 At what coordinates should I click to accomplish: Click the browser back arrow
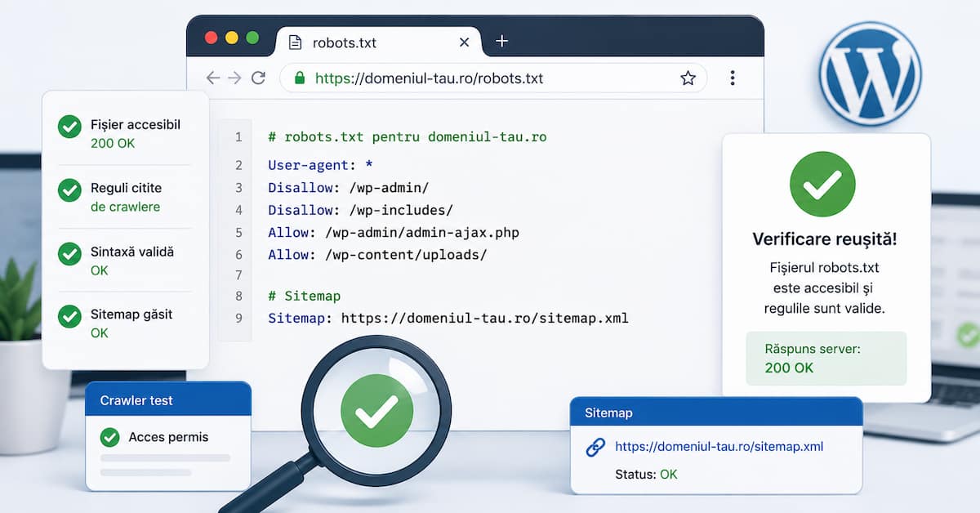(213, 78)
